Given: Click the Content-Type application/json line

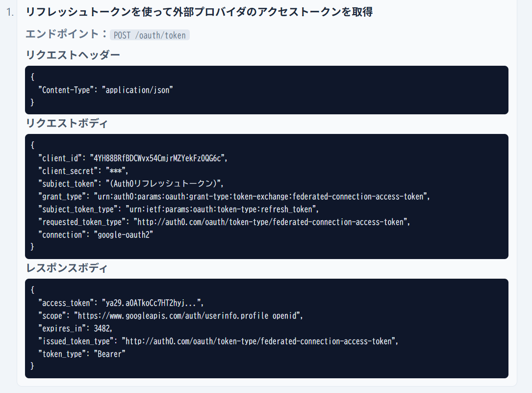Looking at the screenshot, I should 106,90.
